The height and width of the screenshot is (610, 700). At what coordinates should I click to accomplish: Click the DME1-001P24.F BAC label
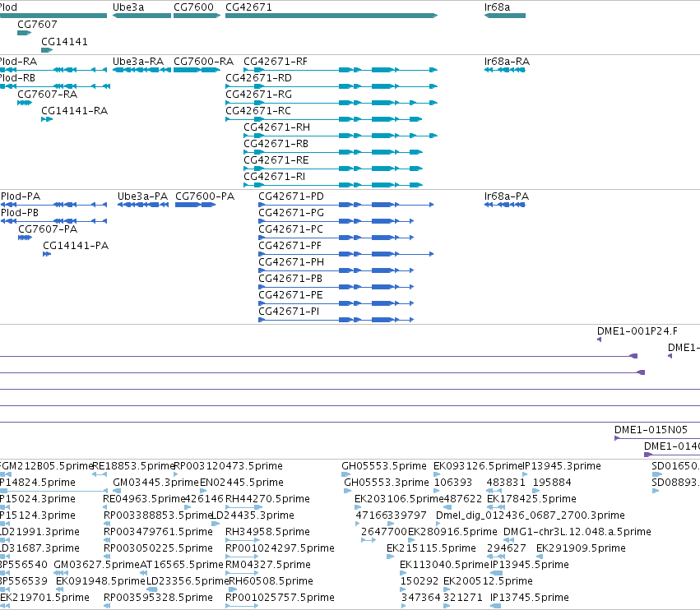(637, 331)
